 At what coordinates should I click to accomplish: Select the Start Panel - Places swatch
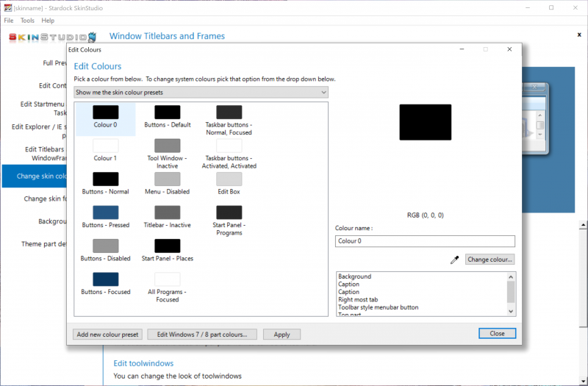(168, 246)
